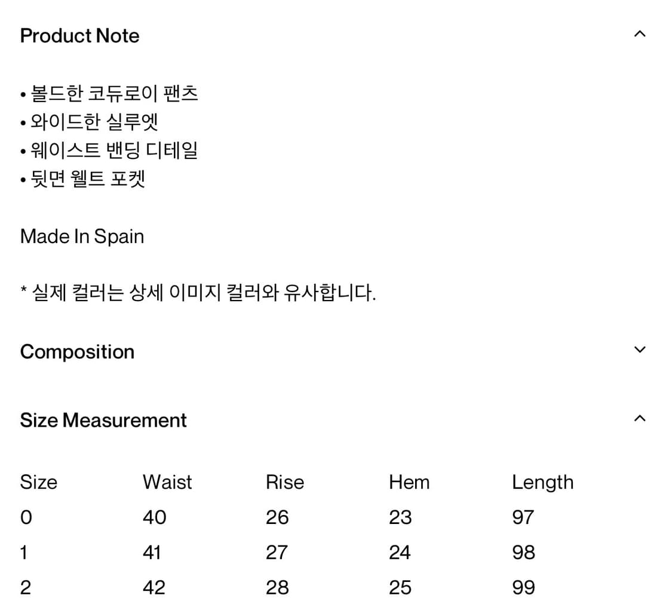
Task: Click size 0 row value
Action: pos(25,517)
